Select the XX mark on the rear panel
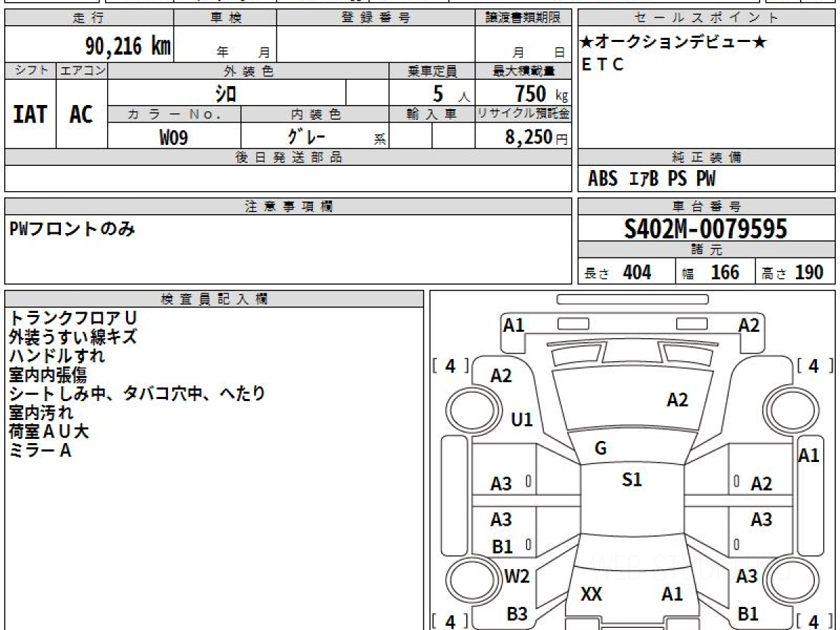 [x=591, y=594]
